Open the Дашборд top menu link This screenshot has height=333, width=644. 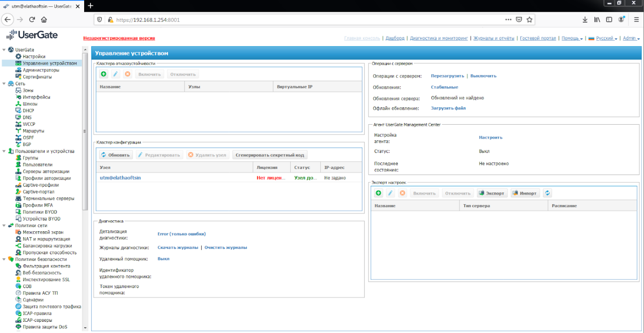click(395, 38)
